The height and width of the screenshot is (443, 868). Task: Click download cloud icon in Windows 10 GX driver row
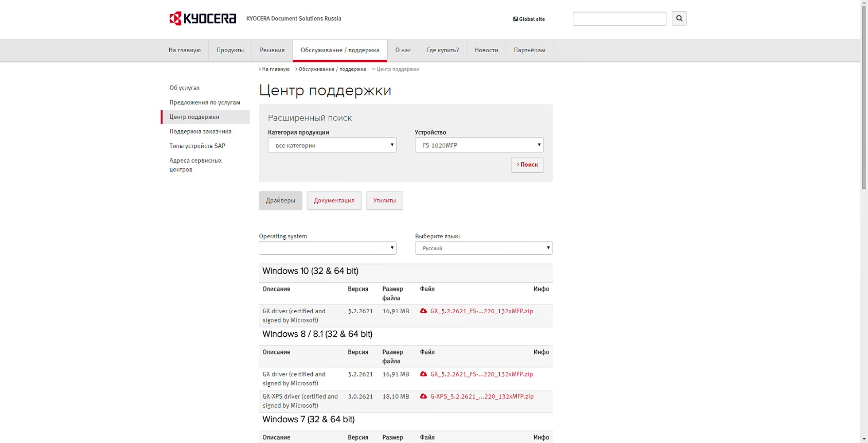(x=424, y=311)
